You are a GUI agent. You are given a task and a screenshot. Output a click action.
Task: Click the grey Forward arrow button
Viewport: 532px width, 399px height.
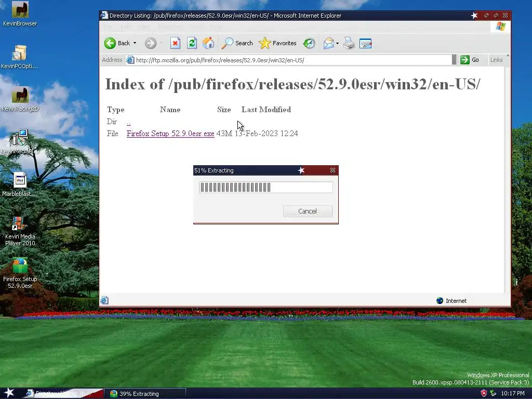[x=151, y=43]
